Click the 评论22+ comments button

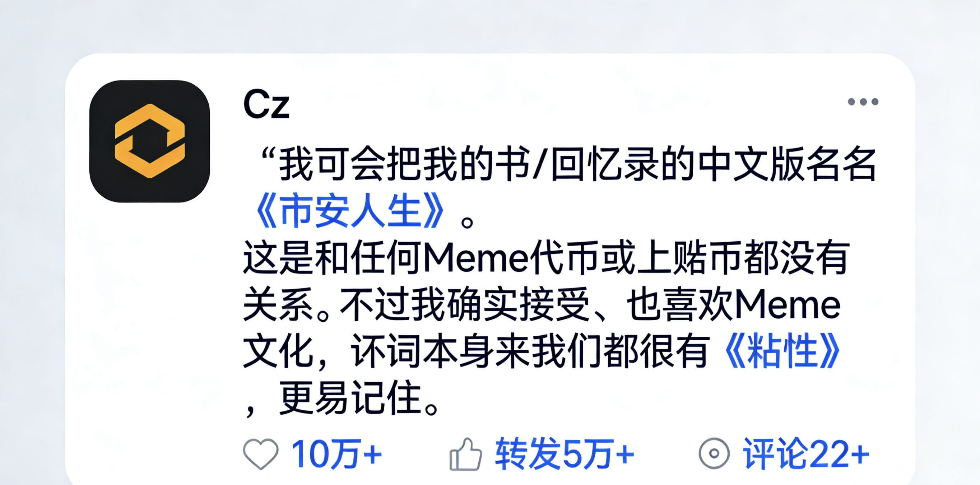806,454
